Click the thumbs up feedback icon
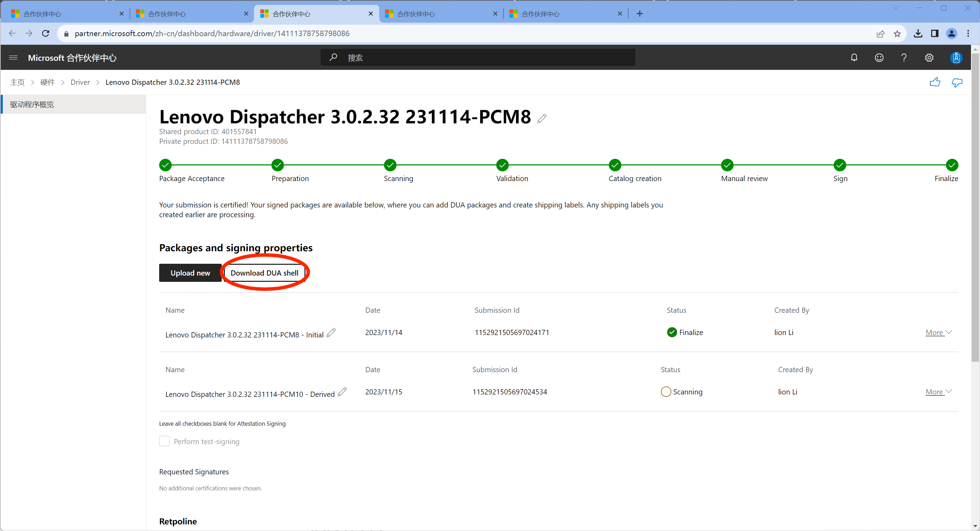 (x=935, y=82)
